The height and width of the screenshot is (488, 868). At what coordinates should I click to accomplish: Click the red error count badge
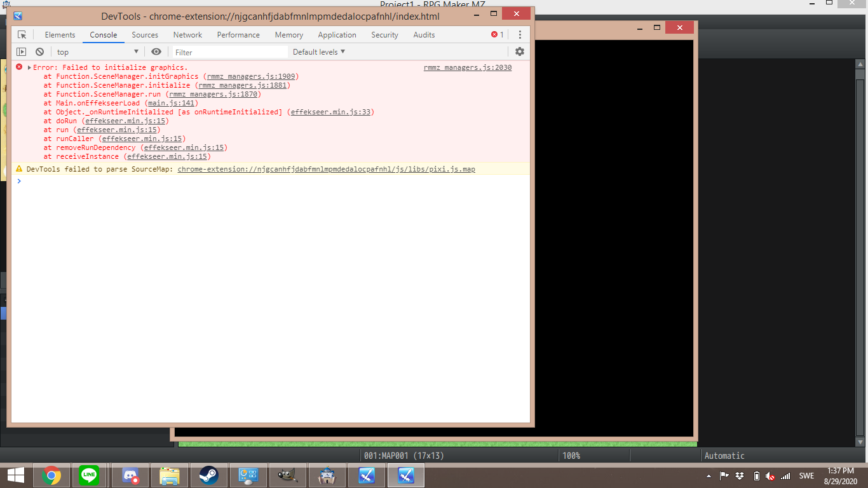[498, 35]
